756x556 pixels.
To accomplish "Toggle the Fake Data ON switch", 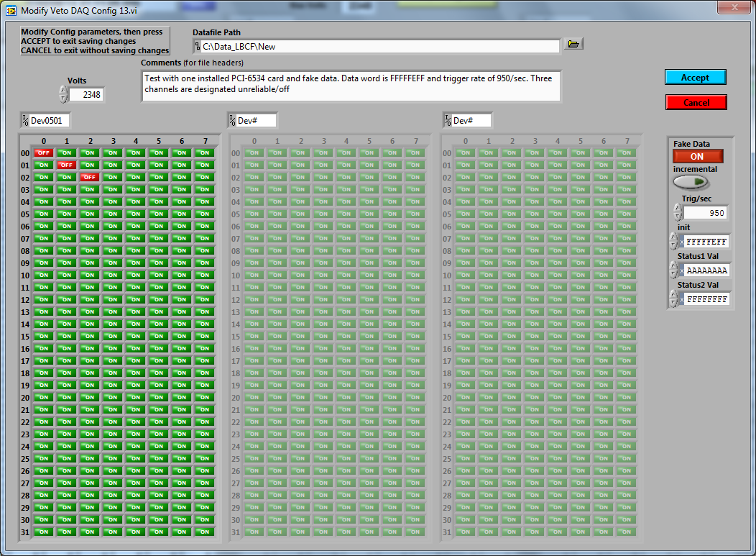I will click(x=697, y=156).
